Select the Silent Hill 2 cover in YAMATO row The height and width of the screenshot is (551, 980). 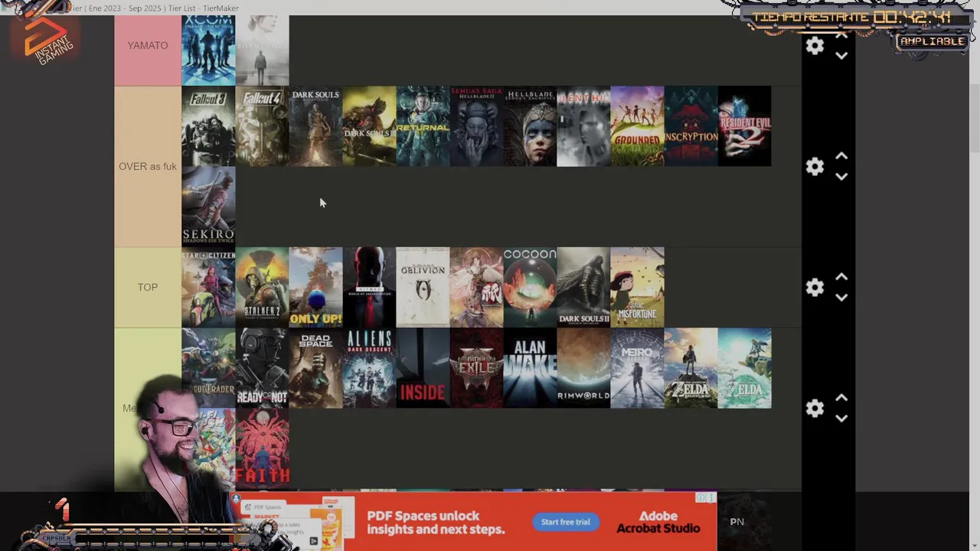tap(262, 50)
